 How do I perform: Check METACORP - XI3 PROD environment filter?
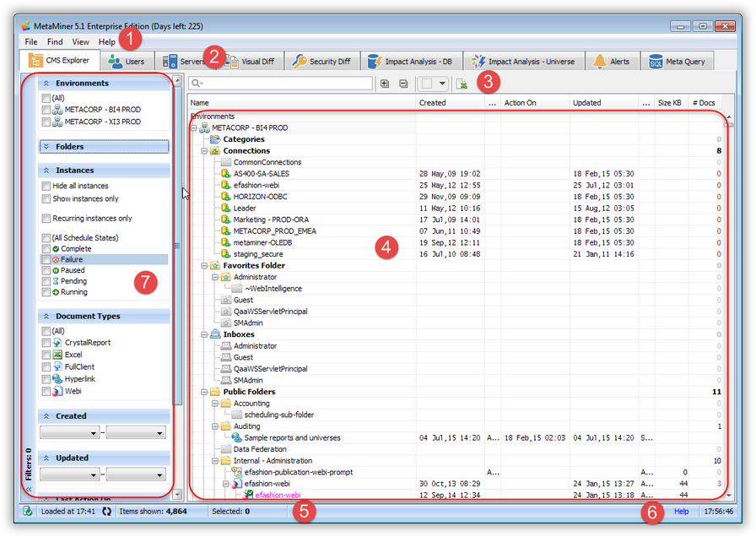[x=46, y=122]
